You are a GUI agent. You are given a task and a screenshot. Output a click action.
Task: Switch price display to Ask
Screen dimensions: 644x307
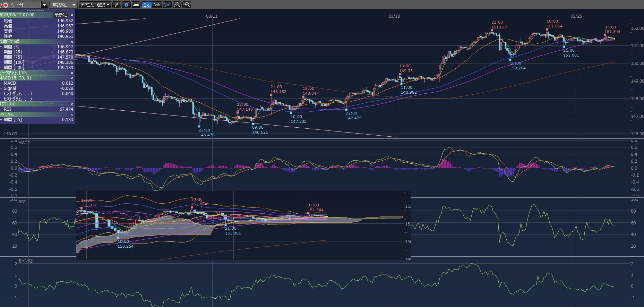[x=156, y=5]
